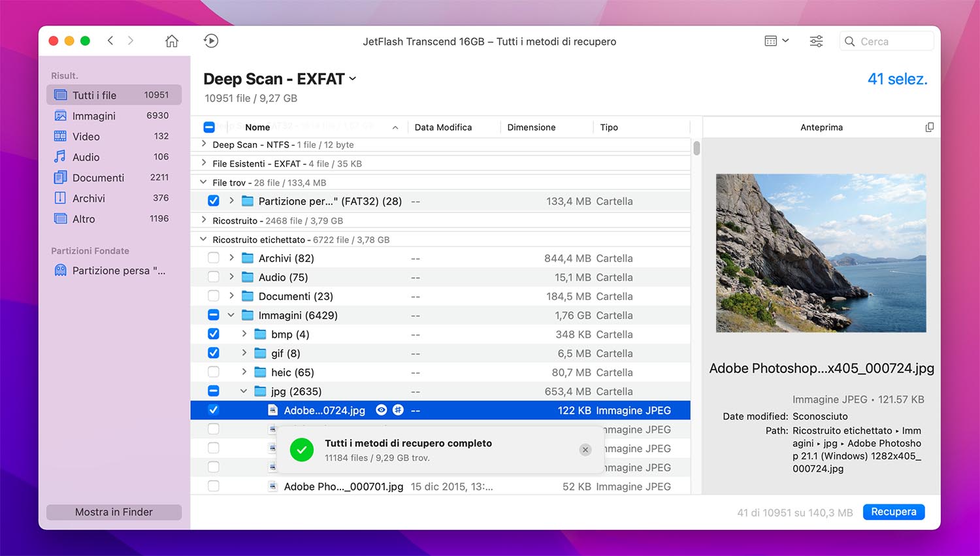The width and height of the screenshot is (980, 556).
Task: Click the copy icon beside Anteprima
Action: [929, 127]
